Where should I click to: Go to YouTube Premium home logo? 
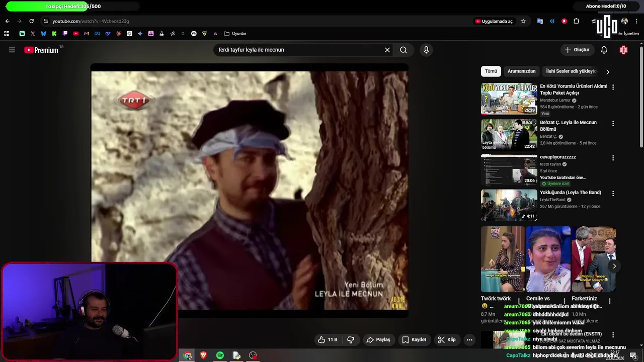41,50
